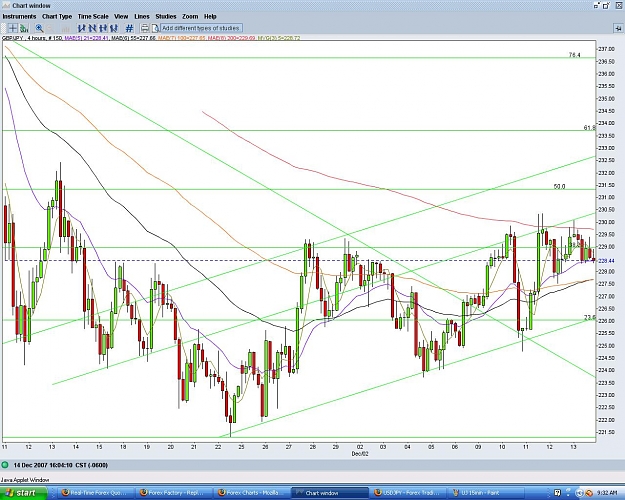Screen dimensions: 625x500
Task: Click the 50.0 Fibonacci level label
Action: pos(559,186)
